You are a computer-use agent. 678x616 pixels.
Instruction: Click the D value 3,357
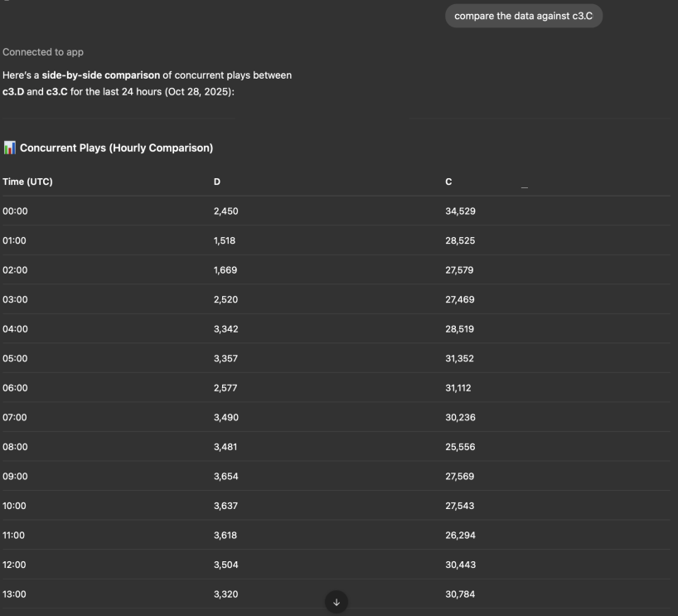225,358
